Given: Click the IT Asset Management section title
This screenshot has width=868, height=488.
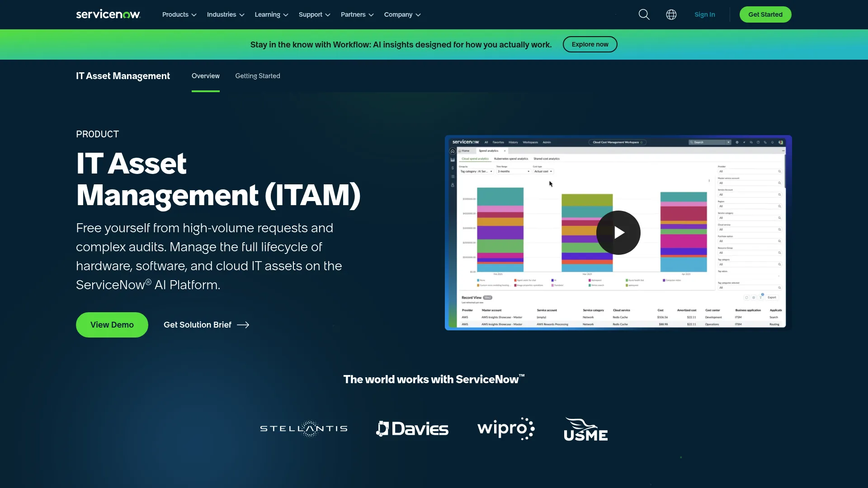Looking at the screenshot, I should click(x=123, y=76).
